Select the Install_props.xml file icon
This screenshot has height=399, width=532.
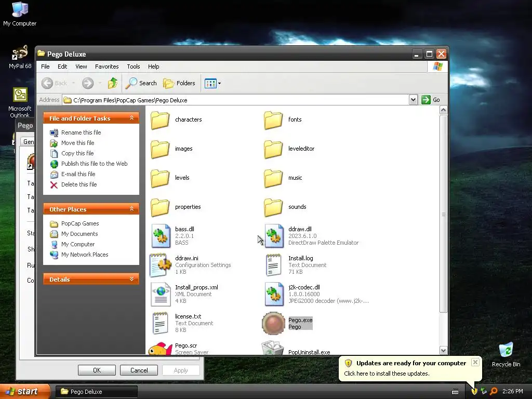click(x=161, y=294)
